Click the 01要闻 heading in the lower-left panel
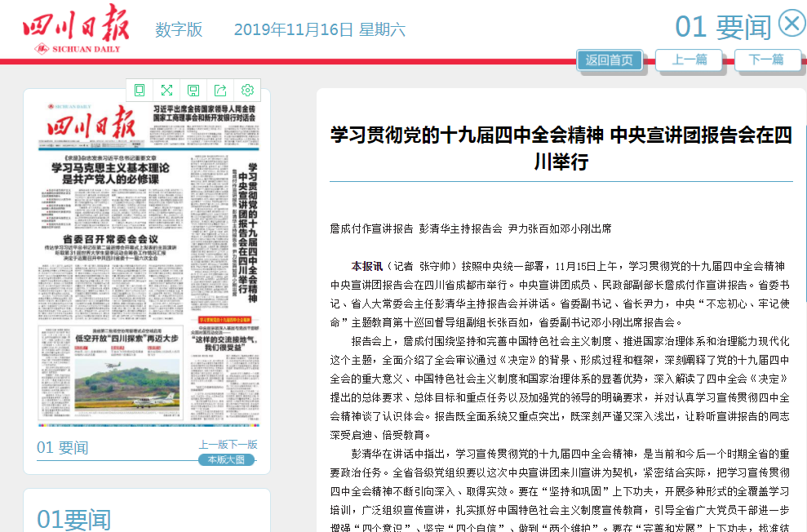Screen dimensions: 807x532 (73, 519)
